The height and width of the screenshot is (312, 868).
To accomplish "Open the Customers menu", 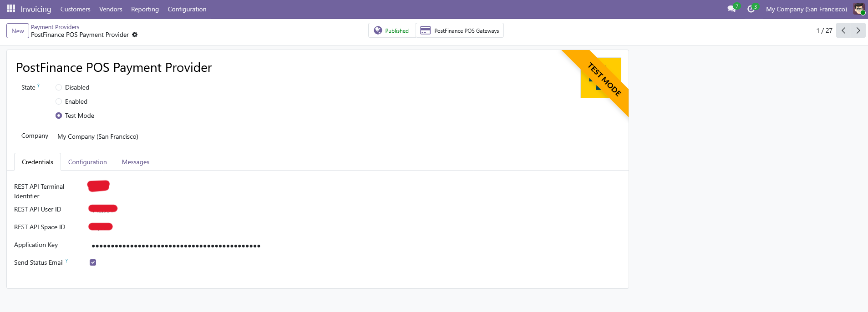I will [75, 9].
